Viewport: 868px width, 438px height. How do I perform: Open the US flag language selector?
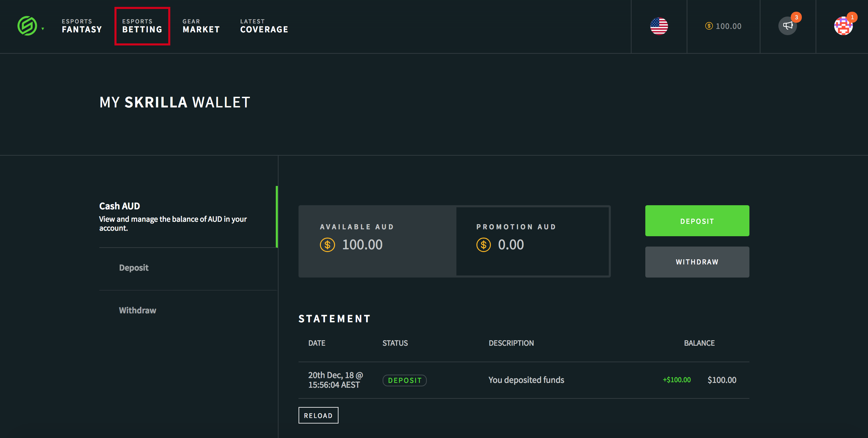(659, 26)
